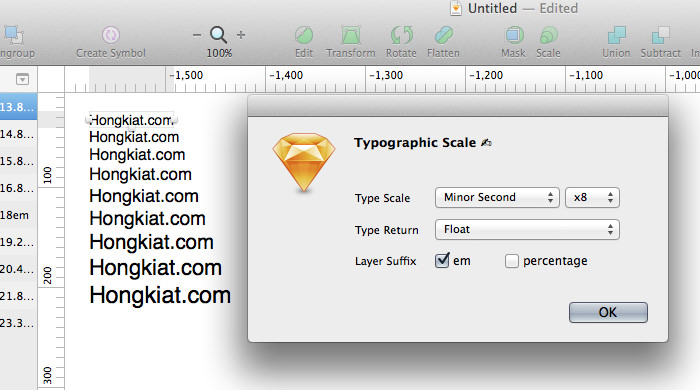Click the 100% zoom level label
Screen dimensions: 700x390
click(219, 53)
